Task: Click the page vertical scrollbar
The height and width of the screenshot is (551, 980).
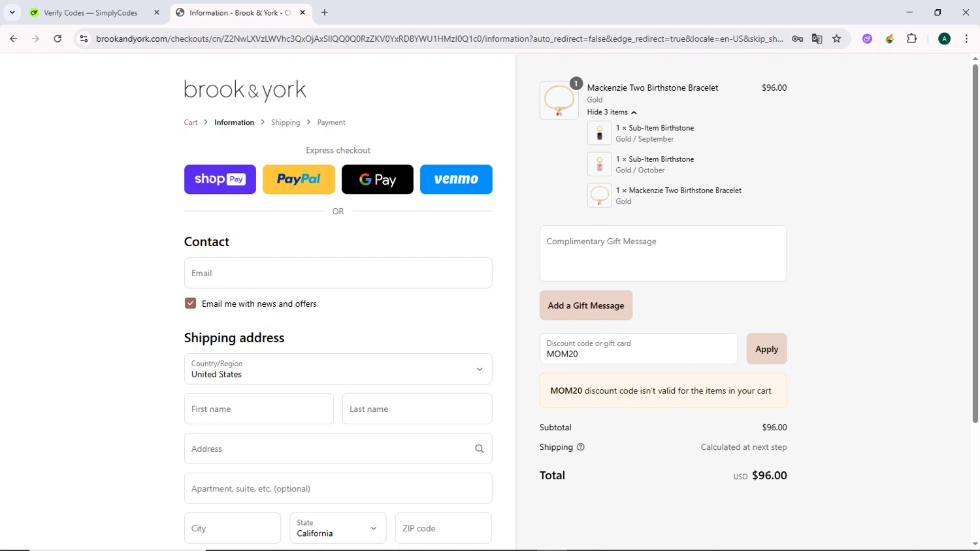Action: point(975,243)
